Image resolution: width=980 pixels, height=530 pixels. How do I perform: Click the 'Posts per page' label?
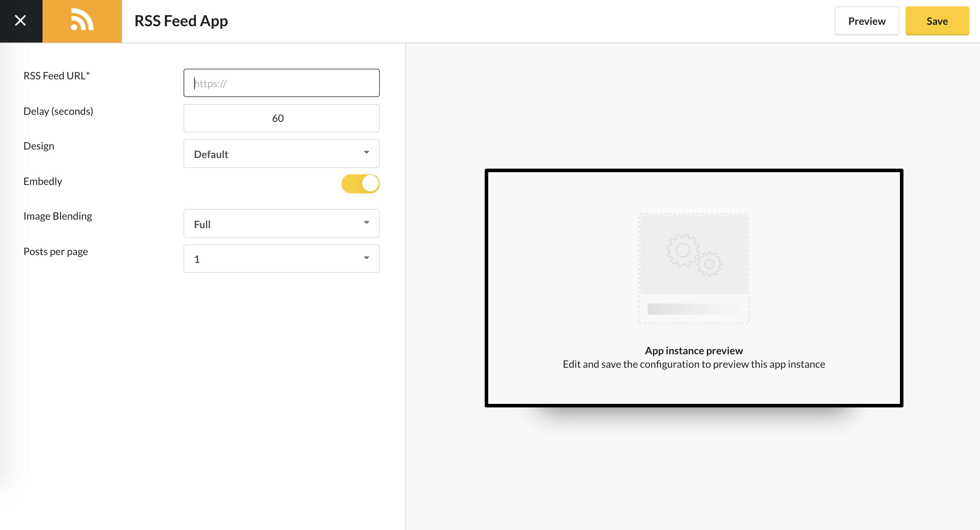pyautogui.click(x=56, y=252)
